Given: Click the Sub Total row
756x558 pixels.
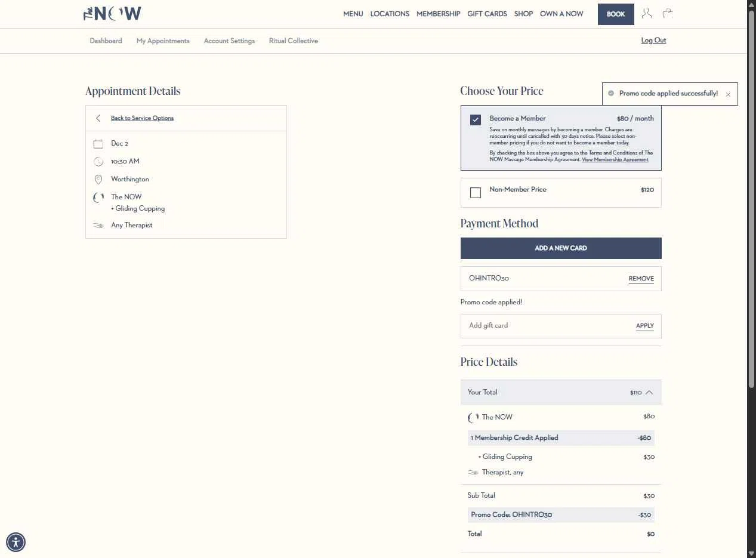Looking at the screenshot, I should pos(561,496).
